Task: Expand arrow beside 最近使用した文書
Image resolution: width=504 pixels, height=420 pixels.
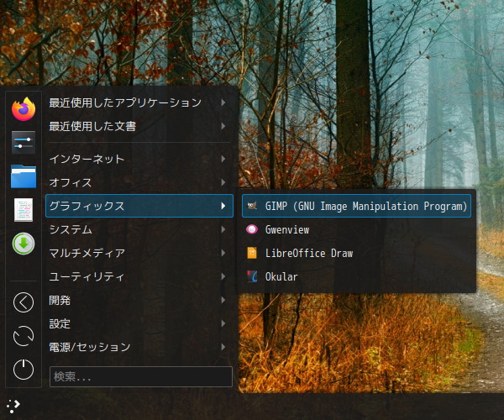Action: [223, 126]
